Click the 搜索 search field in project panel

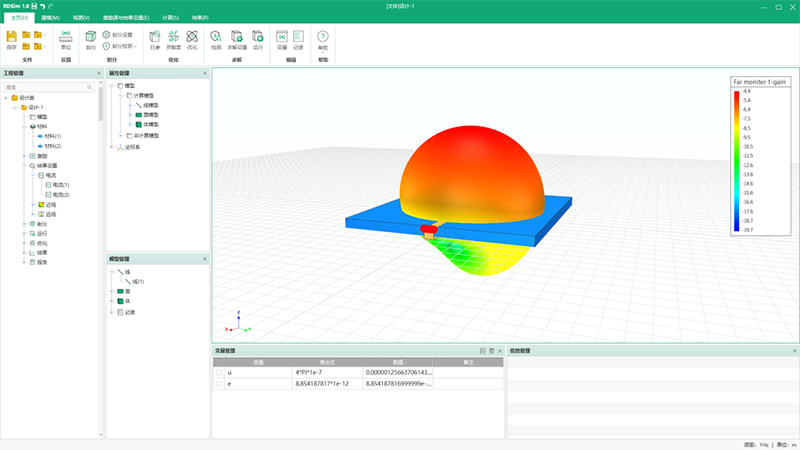click(48, 87)
